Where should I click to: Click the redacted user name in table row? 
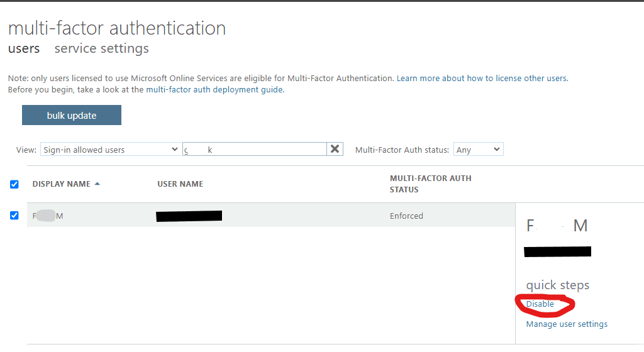pos(189,216)
